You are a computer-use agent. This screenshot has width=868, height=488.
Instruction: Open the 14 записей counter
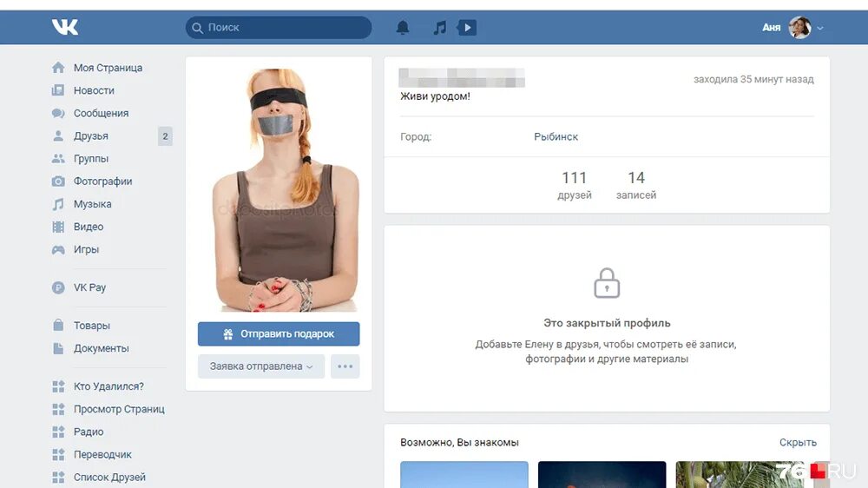pos(636,185)
